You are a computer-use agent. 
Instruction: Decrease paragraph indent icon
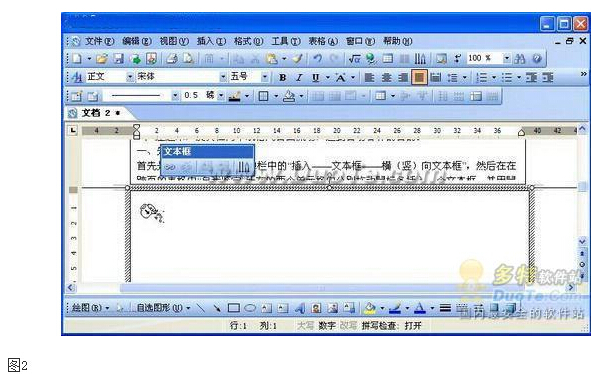point(531,77)
